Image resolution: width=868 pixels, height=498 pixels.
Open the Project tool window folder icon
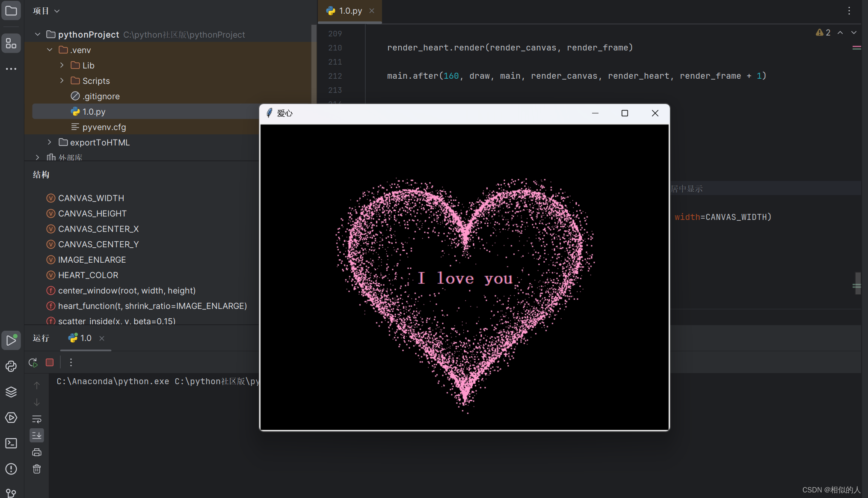tap(11, 11)
